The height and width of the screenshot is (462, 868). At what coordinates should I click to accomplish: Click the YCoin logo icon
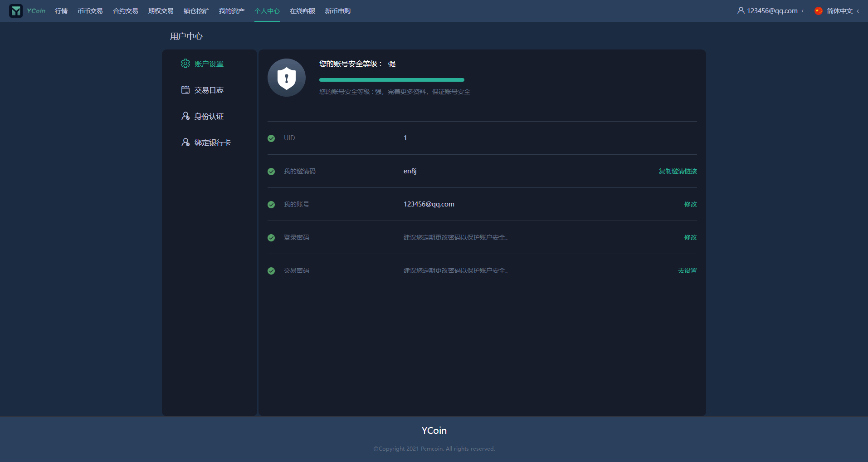16,11
